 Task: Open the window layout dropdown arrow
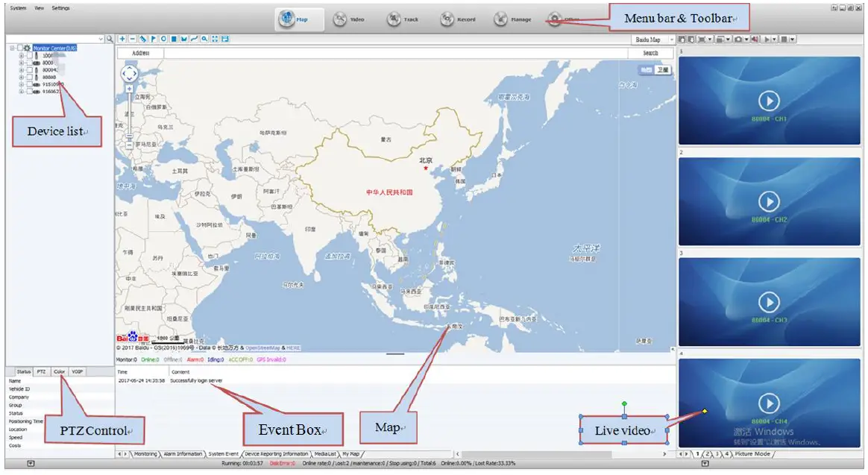tap(728, 40)
